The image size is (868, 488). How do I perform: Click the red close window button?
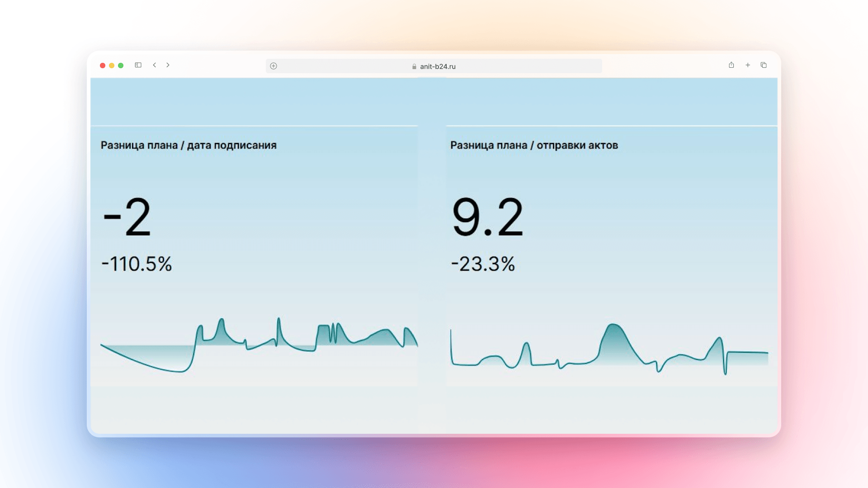(103, 66)
